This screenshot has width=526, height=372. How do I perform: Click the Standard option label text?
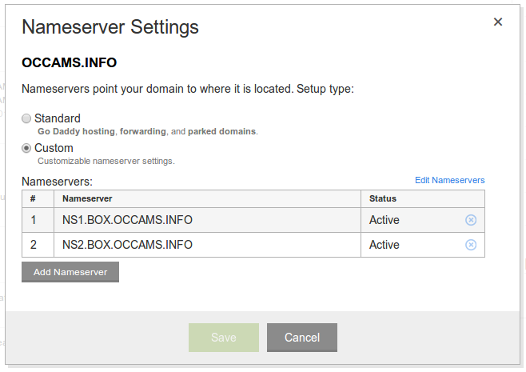(x=57, y=118)
